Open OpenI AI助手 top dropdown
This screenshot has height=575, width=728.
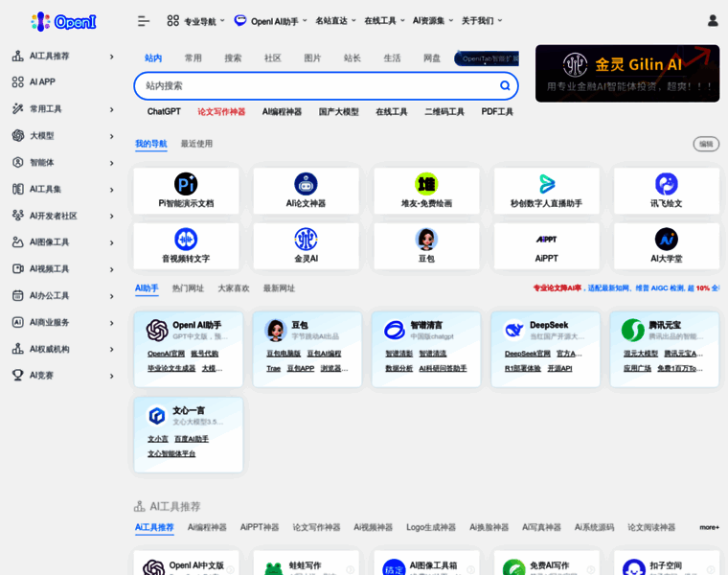[x=271, y=21]
